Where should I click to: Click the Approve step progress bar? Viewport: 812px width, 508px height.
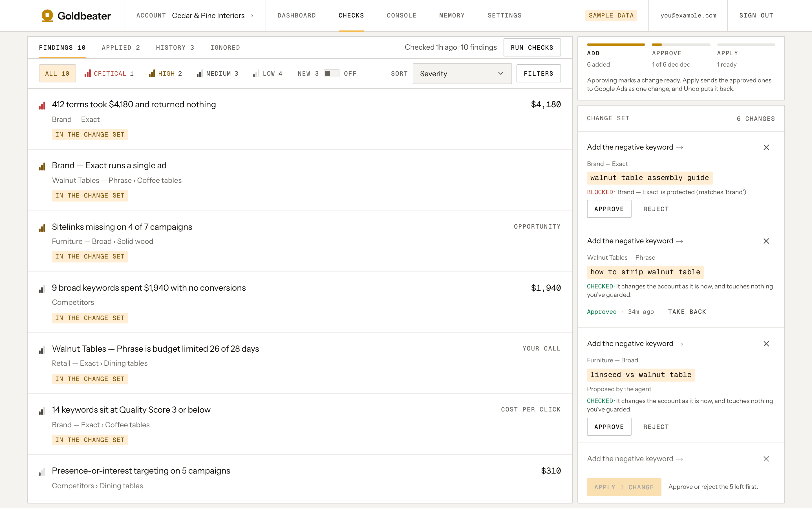pos(681,44)
